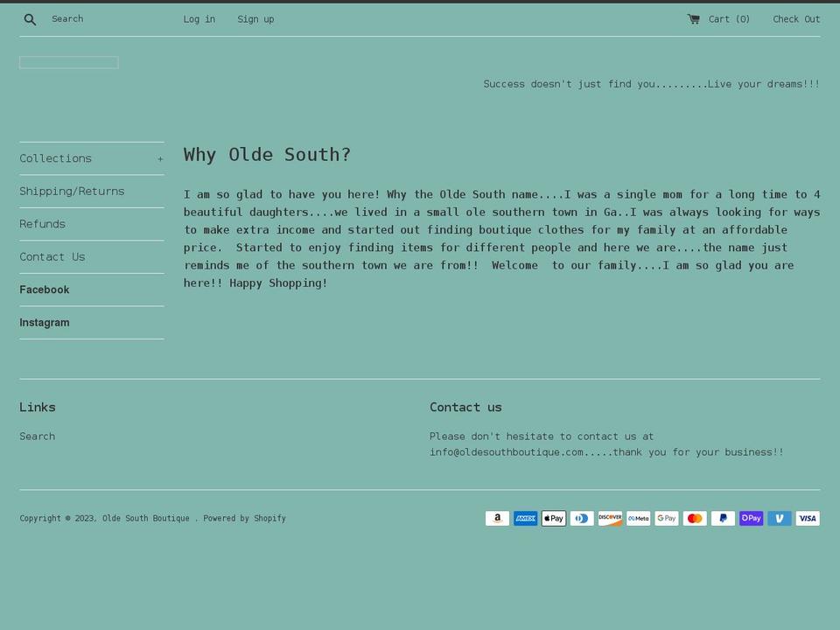Click the Sign up link
The image size is (840, 630).
(x=255, y=19)
